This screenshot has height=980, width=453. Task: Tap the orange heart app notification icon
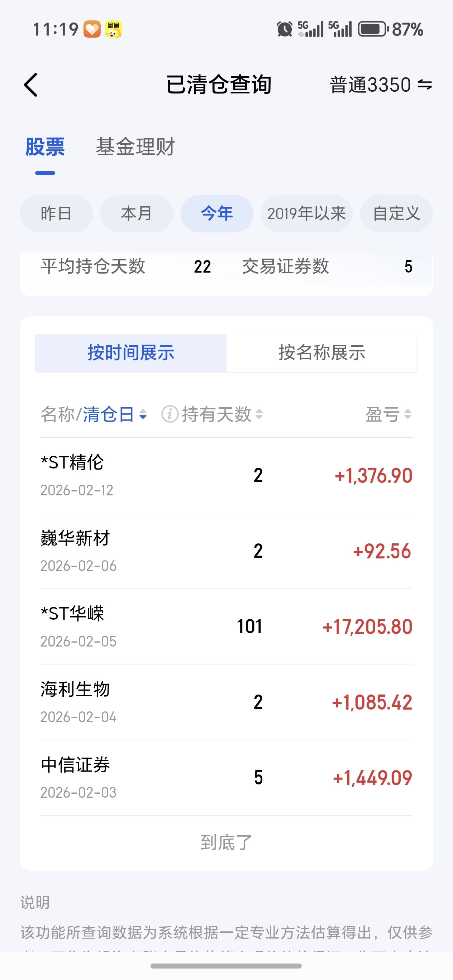point(92,29)
